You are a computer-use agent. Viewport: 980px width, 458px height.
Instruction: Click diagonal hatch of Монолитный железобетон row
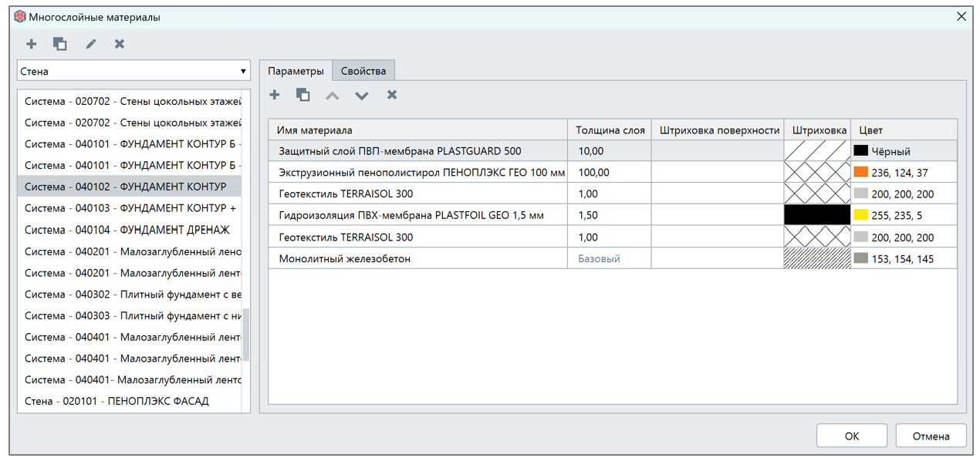[x=817, y=258]
